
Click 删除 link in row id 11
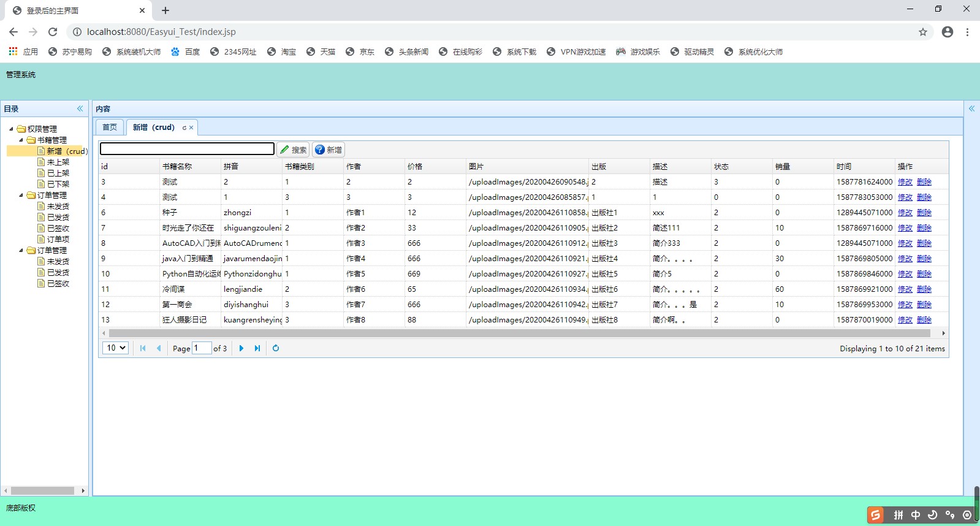924,289
